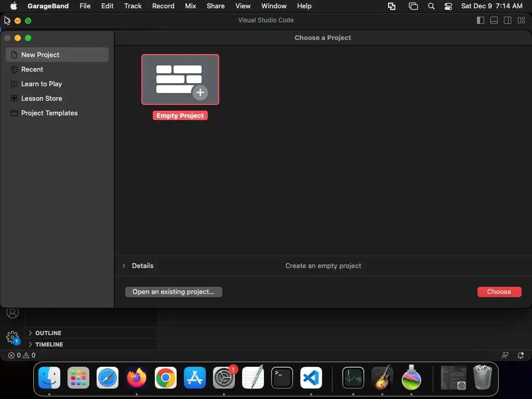Click the Details label
Viewport: 532px width, 399px height.
coord(142,265)
